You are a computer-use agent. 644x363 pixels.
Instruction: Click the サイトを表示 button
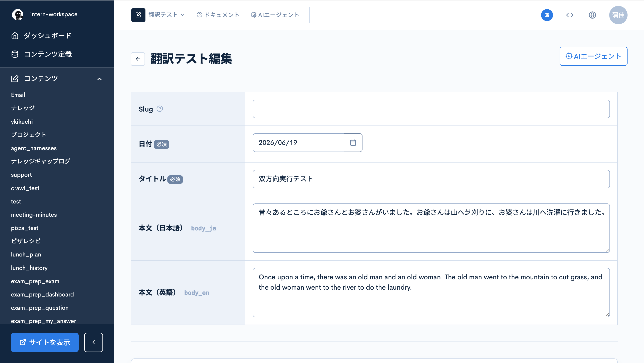pyautogui.click(x=45, y=342)
